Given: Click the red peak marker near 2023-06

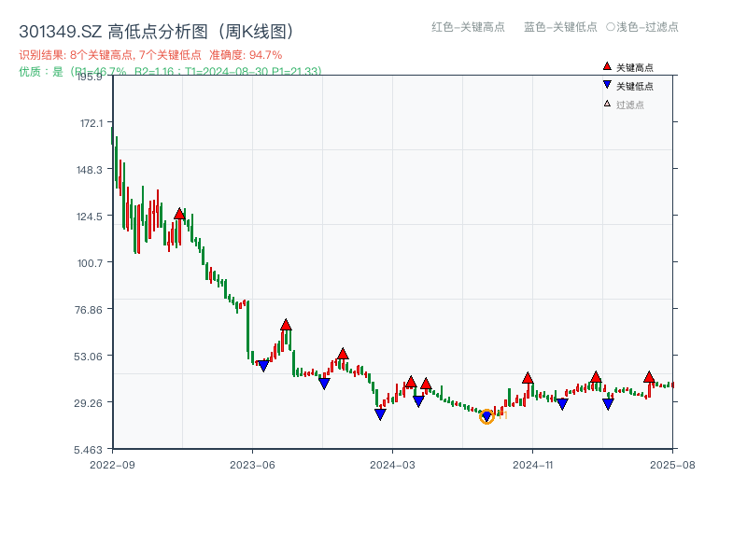Looking at the screenshot, I should 287,325.
